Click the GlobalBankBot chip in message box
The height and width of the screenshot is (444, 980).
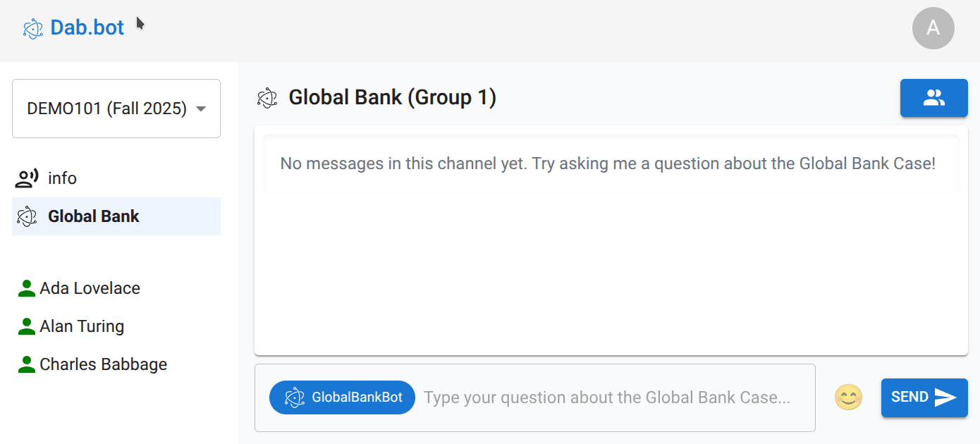342,397
